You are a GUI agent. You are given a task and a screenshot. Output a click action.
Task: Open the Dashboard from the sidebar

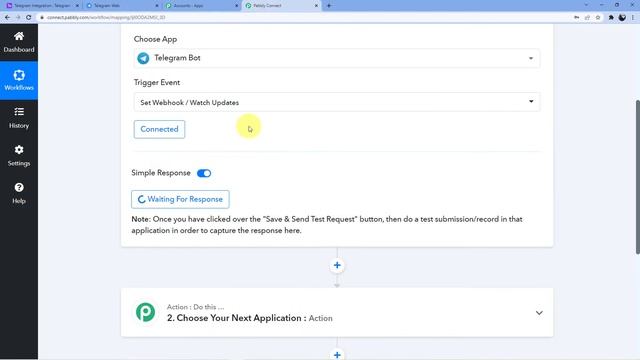(19, 42)
